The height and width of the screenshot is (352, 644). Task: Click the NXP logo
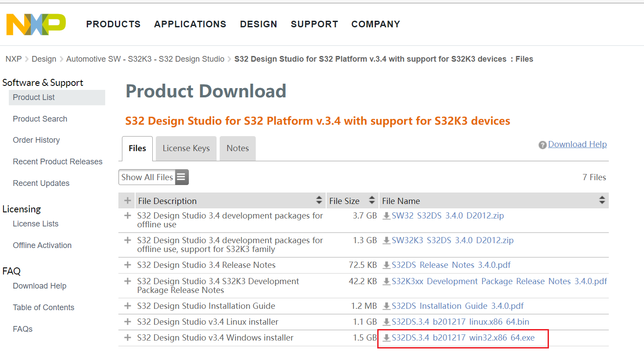pyautogui.click(x=36, y=24)
